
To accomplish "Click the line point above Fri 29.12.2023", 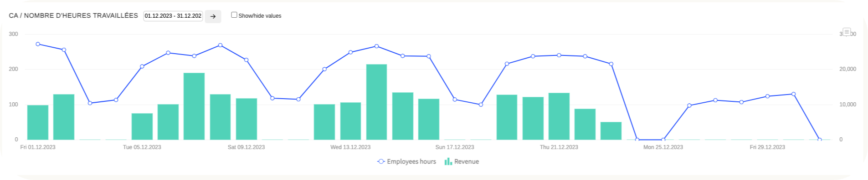I will point(767,96).
